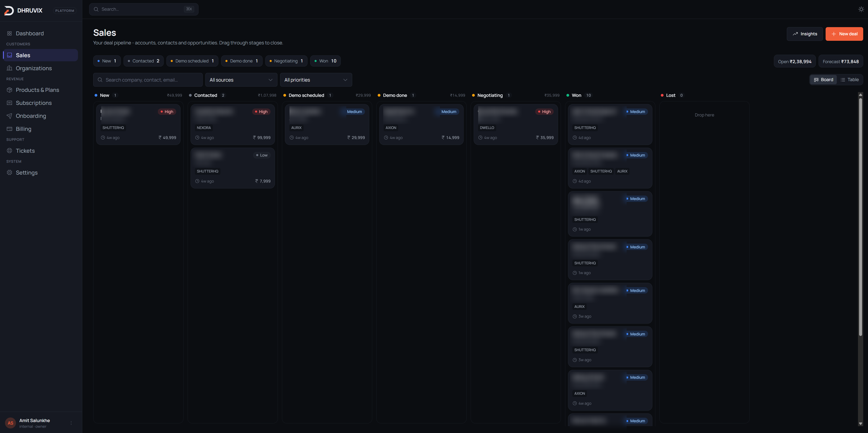This screenshot has height=433, width=868.
Task: Click rupee icon on the 35,999 deal card
Action: point(537,137)
